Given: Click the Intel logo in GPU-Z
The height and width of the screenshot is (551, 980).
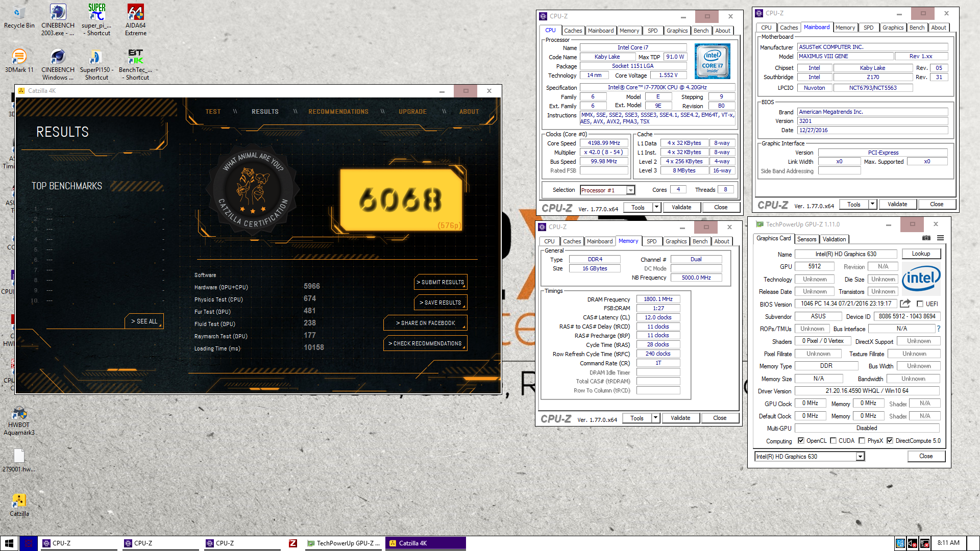Looking at the screenshot, I should pos(921,278).
